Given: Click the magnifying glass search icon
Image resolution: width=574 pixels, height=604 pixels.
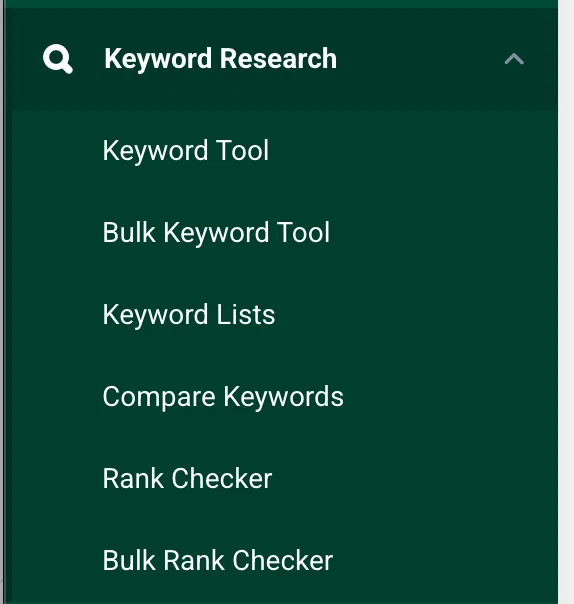Looking at the screenshot, I should (58, 59).
